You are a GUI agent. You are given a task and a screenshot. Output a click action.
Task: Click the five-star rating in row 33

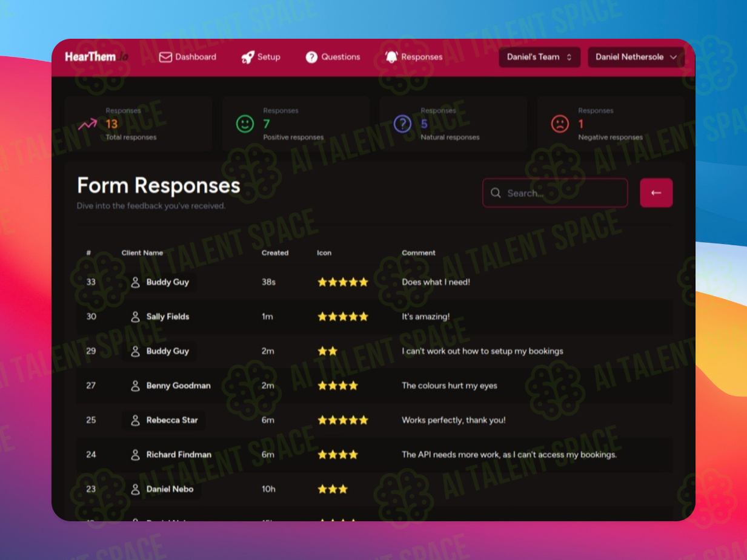pyautogui.click(x=343, y=282)
